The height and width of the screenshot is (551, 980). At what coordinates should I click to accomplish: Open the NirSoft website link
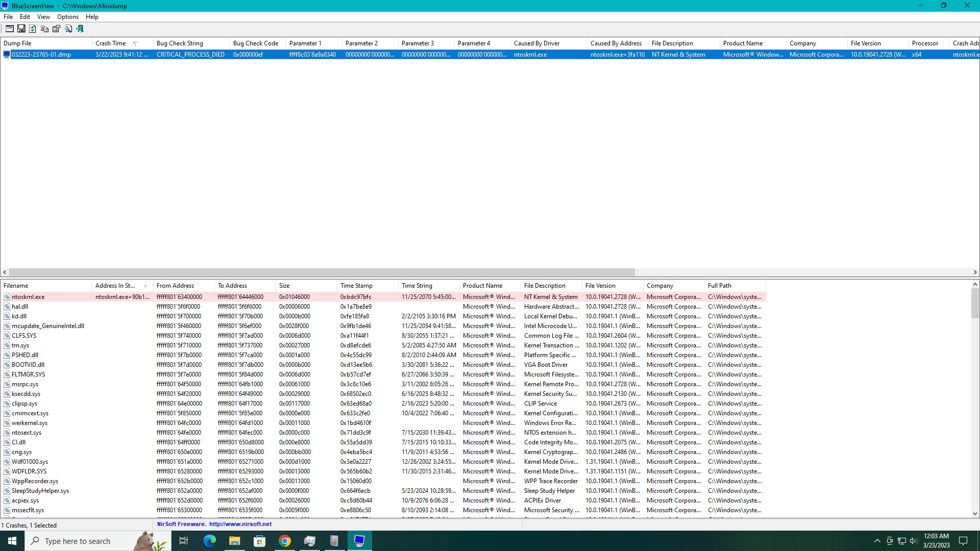pyautogui.click(x=240, y=524)
